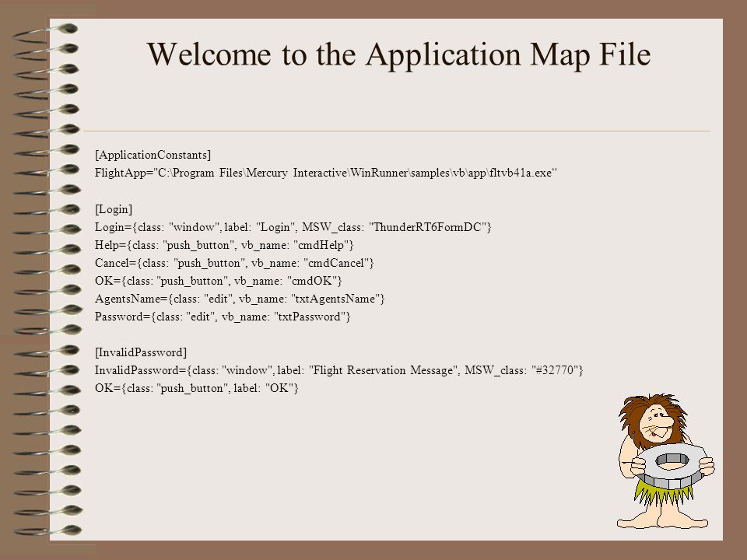Select the Cancel= cmdCancel line
Image resolution: width=747 pixels, height=560 pixels.
click(x=234, y=264)
